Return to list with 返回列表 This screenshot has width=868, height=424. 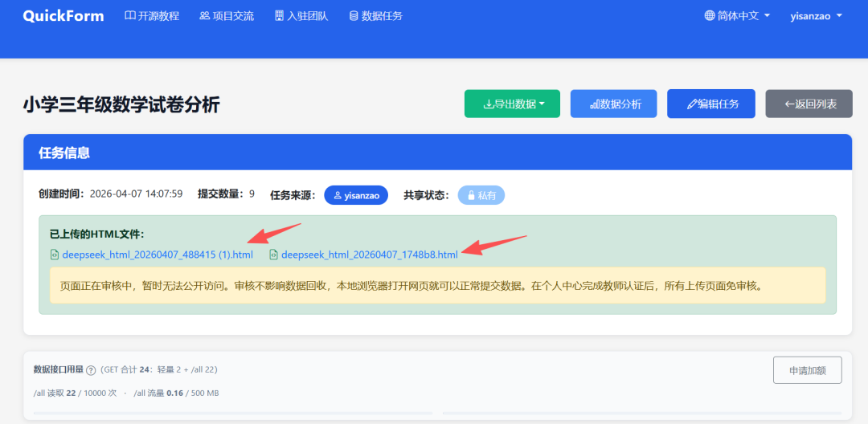(809, 104)
